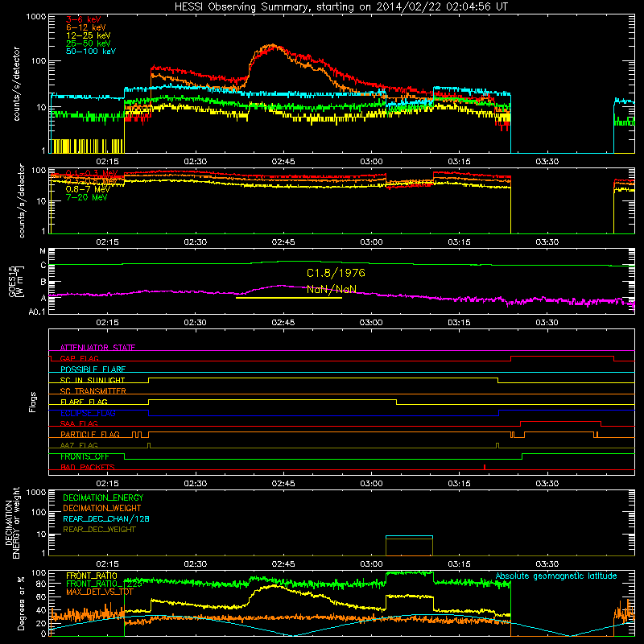Select the REAR_DEC_CHAN/128 legend label

tap(106, 518)
